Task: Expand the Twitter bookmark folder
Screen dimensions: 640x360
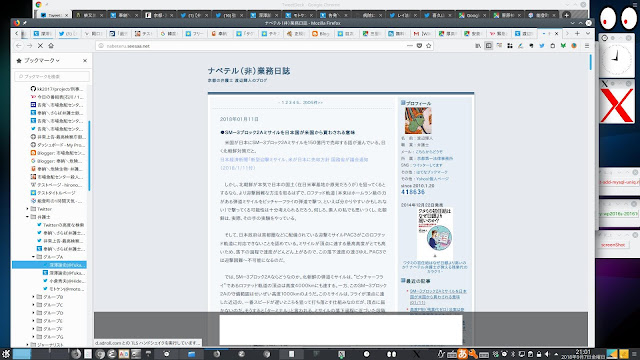Action: 28,209
